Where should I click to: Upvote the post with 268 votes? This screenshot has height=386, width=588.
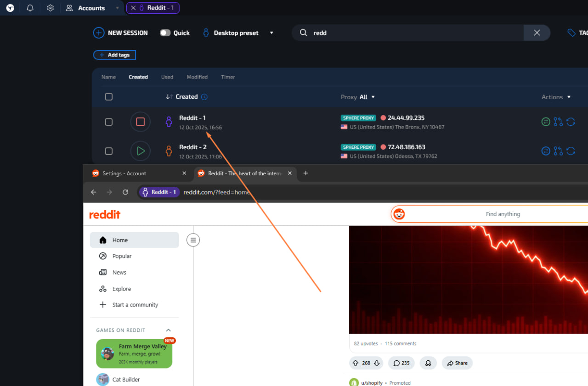356,363
